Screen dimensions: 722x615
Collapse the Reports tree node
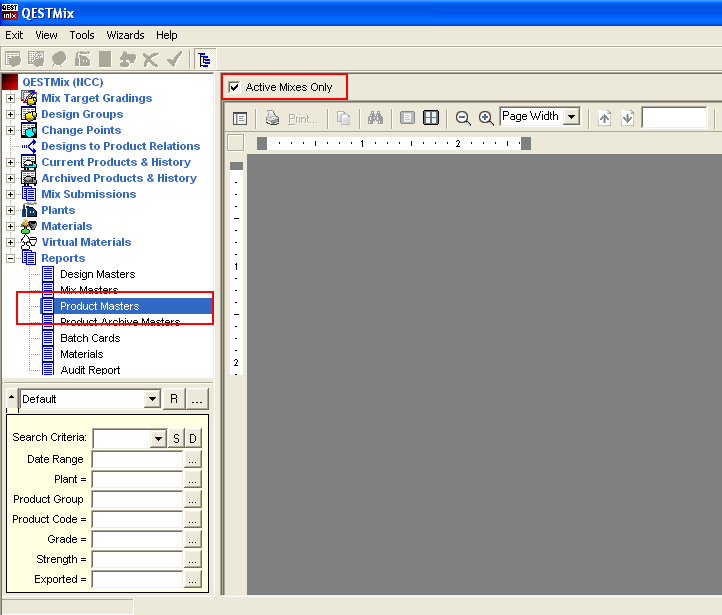click(x=10, y=258)
